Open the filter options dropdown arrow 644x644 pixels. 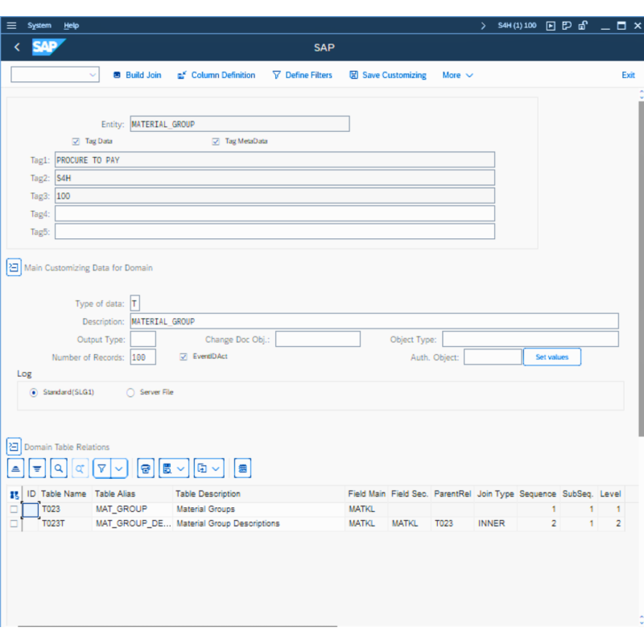click(119, 468)
